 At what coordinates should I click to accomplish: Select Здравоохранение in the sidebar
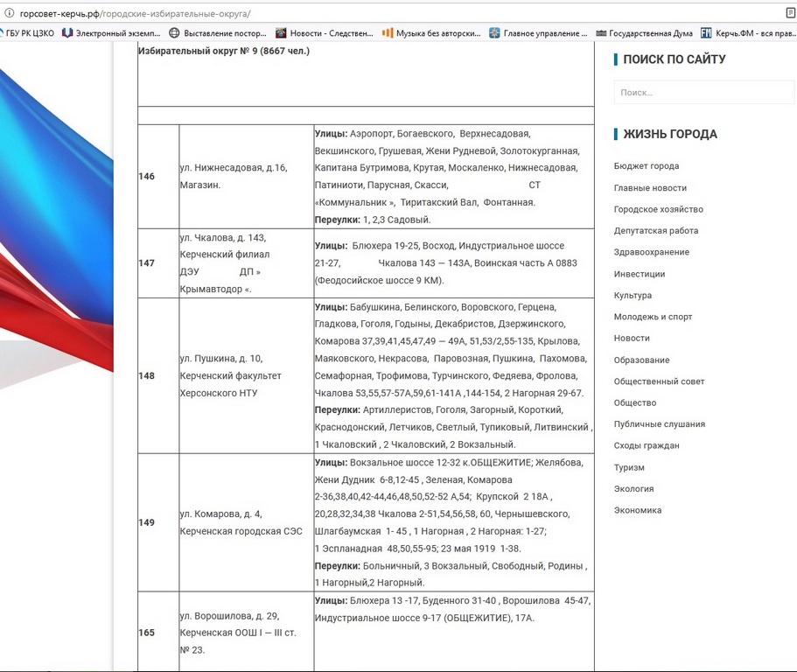(x=652, y=252)
